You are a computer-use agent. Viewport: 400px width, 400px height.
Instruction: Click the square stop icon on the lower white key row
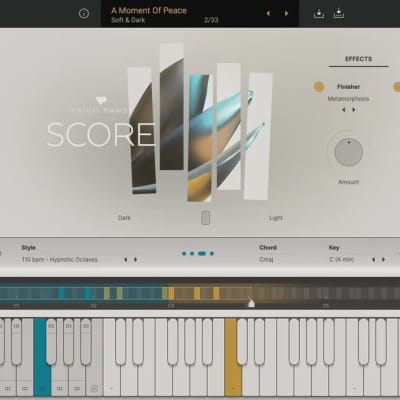(x=94, y=388)
